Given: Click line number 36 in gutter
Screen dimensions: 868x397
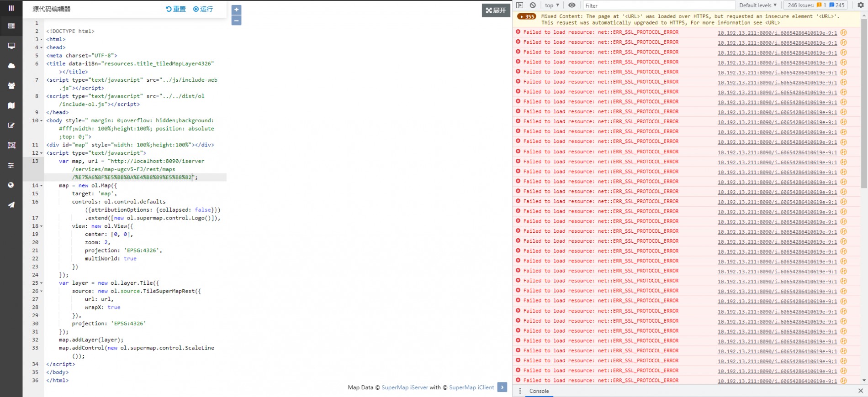Looking at the screenshot, I should click(x=35, y=381).
